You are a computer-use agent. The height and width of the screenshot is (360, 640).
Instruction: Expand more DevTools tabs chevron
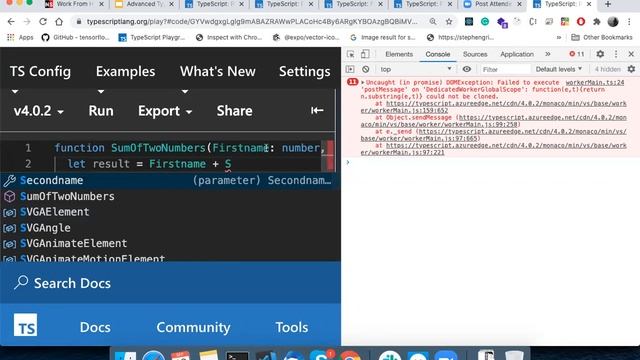[548, 54]
